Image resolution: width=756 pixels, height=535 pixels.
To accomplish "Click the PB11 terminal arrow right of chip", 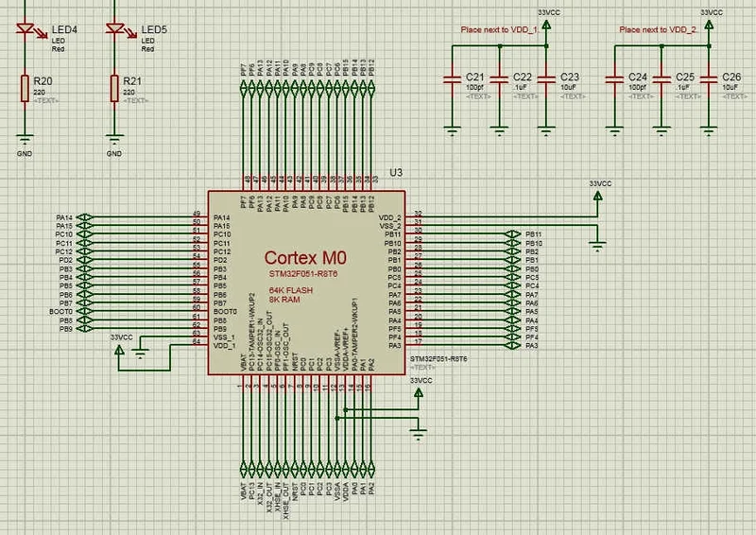I will point(512,234).
